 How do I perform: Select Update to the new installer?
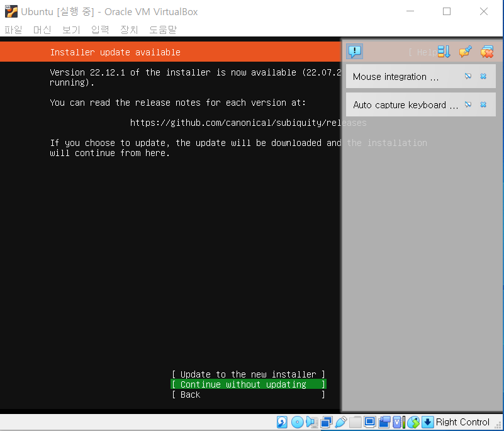click(249, 374)
